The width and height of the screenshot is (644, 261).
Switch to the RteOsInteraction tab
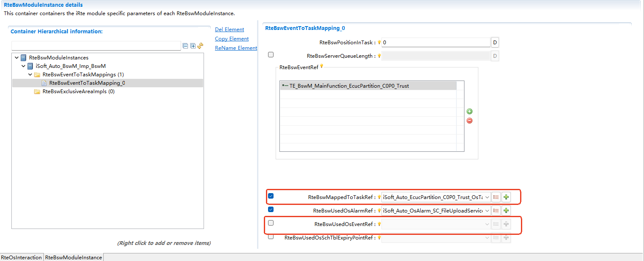[21, 257]
